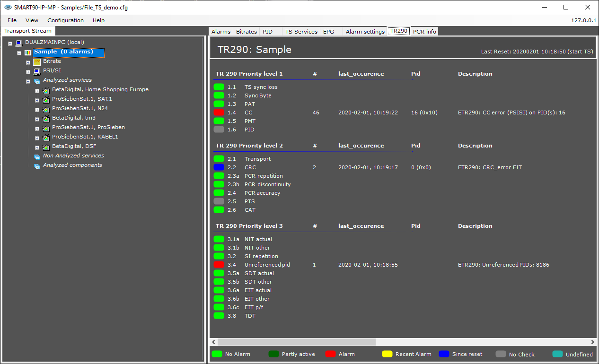Open the Help menu
Viewport: 599px width, 364px height.
[98, 20]
